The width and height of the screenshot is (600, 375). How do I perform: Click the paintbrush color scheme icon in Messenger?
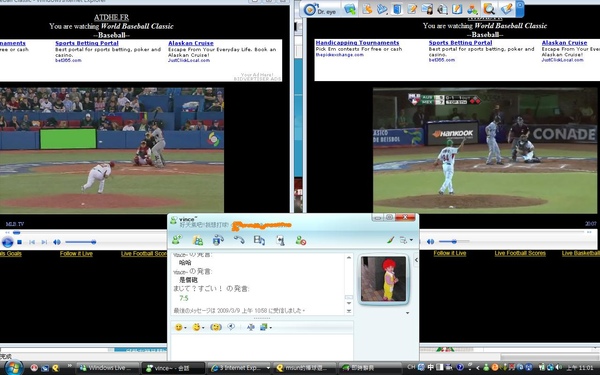pyautogui.click(x=390, y=240)
